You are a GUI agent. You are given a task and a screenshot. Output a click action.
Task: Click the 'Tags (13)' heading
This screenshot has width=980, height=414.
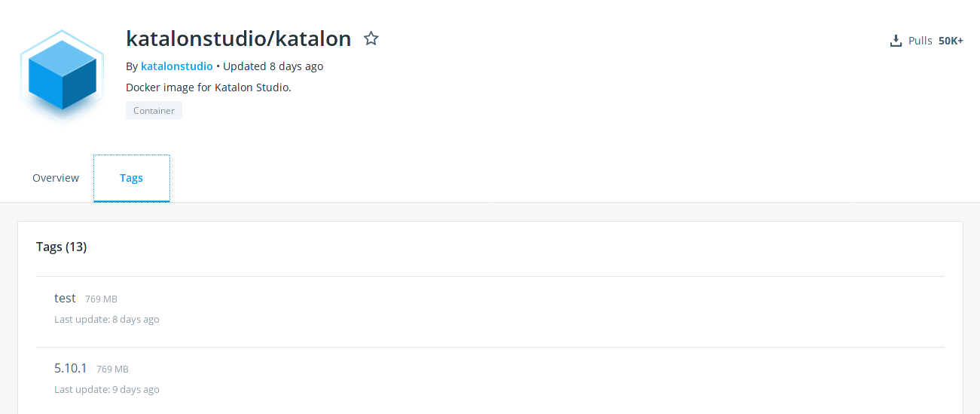click(x=61, y=247)
